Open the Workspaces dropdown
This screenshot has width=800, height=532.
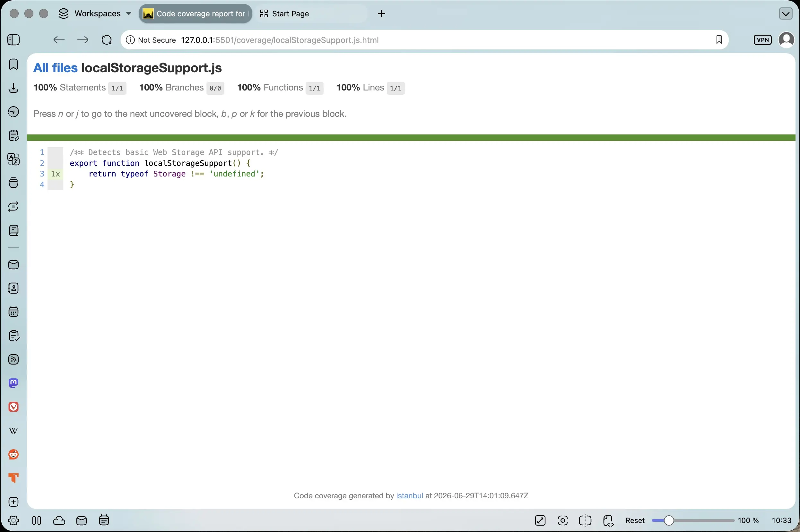click(95, 13)
